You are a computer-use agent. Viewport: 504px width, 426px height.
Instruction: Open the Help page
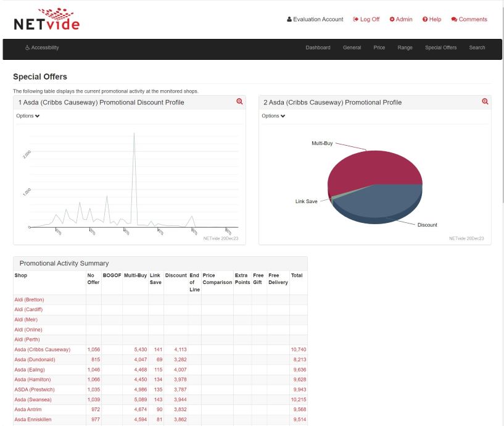432,19
